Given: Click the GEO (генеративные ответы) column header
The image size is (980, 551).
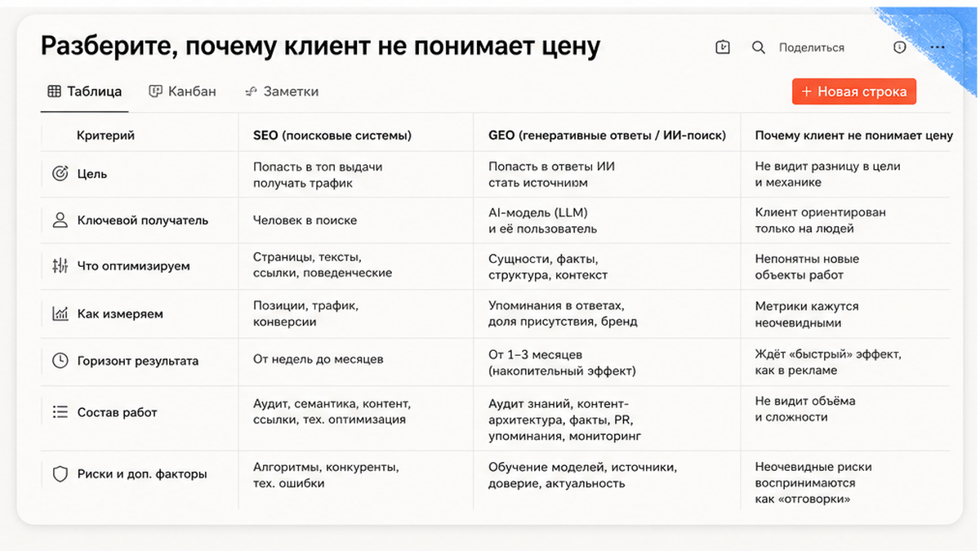Looking at the screenshot, I should click(607, 136).
